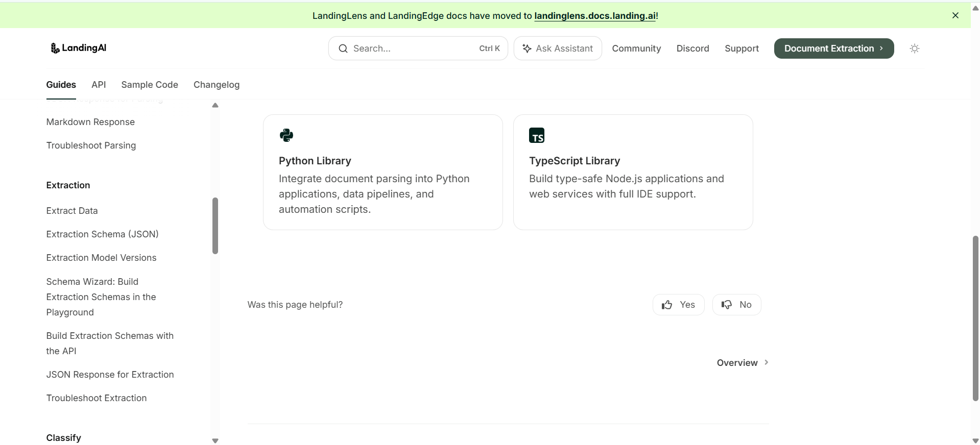Screen dimensions: 980x445
Task: Click the Ask Assistant sparkle icon
Action: pyautogui.click(x=527, y=48)
